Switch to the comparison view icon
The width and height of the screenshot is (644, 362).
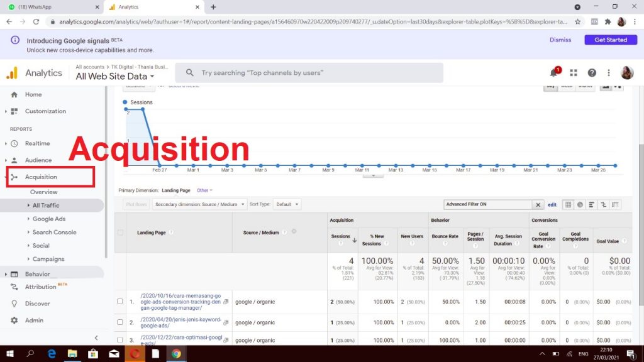point(604,204)
